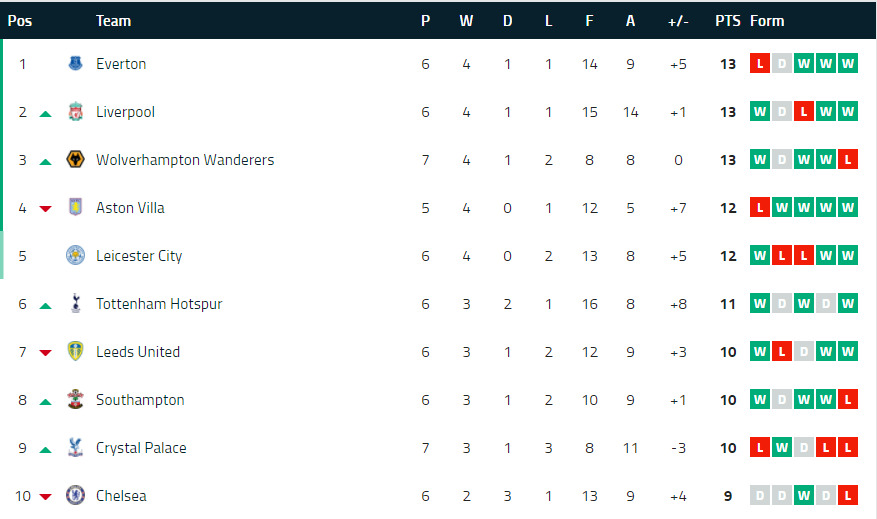Click the Liverpool club crest
The height and width of the screenshot is (519, 877).
75,112
